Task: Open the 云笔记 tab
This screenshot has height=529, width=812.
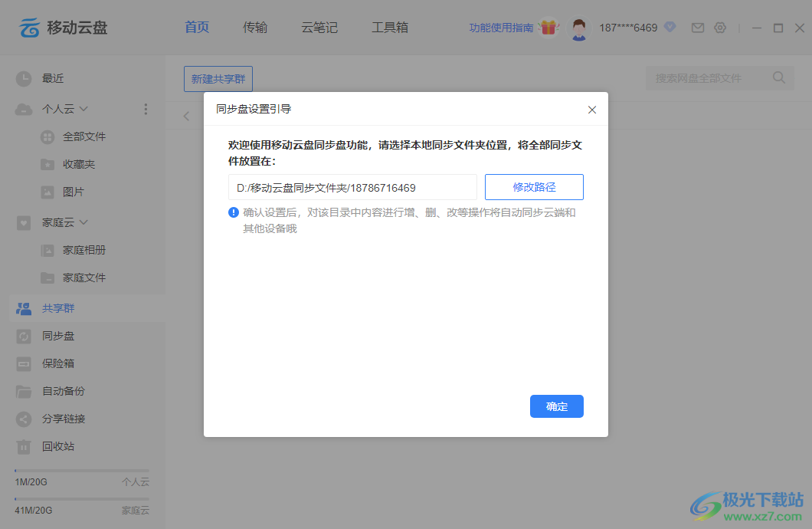Action: 319,28
